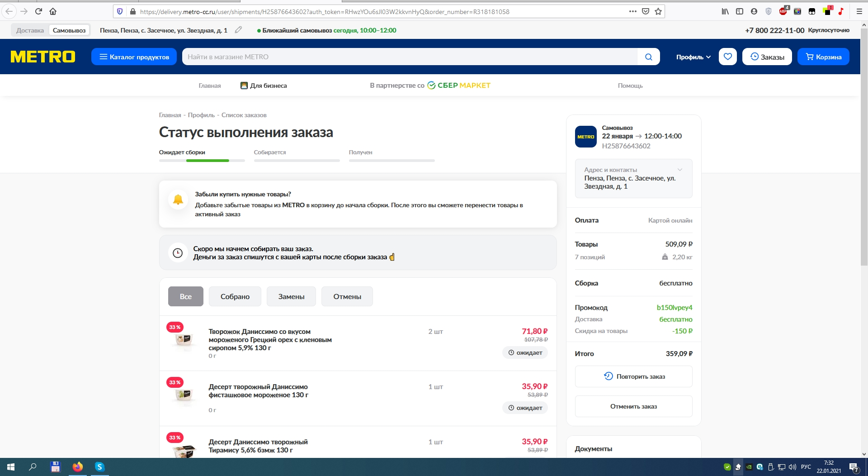The width and height of the screenshot is (868, 476).
Task: Switch to Отмены tab
Action: (x=347, y=296)
